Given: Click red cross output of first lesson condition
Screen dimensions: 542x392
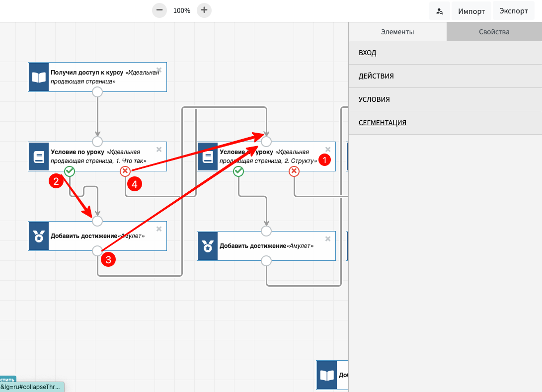Looking at the screenshot, I should 125,171.
